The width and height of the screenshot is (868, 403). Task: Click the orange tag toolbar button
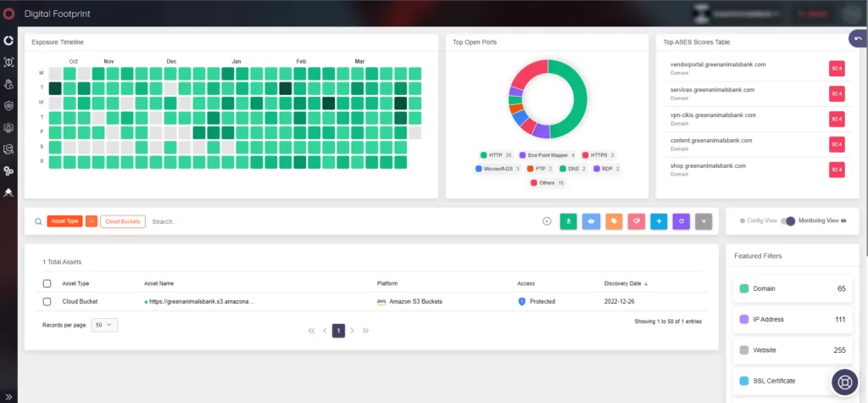(x=614, y=221)
